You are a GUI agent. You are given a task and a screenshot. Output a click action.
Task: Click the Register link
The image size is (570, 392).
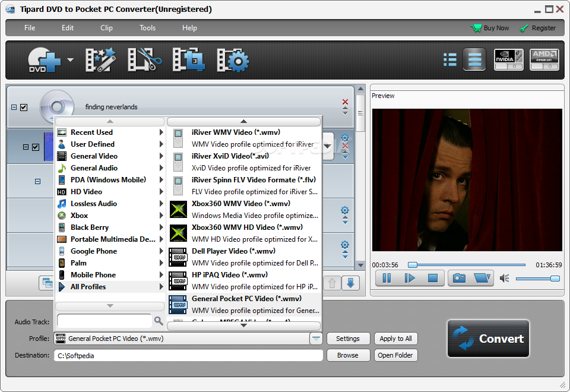pos(538,28)
